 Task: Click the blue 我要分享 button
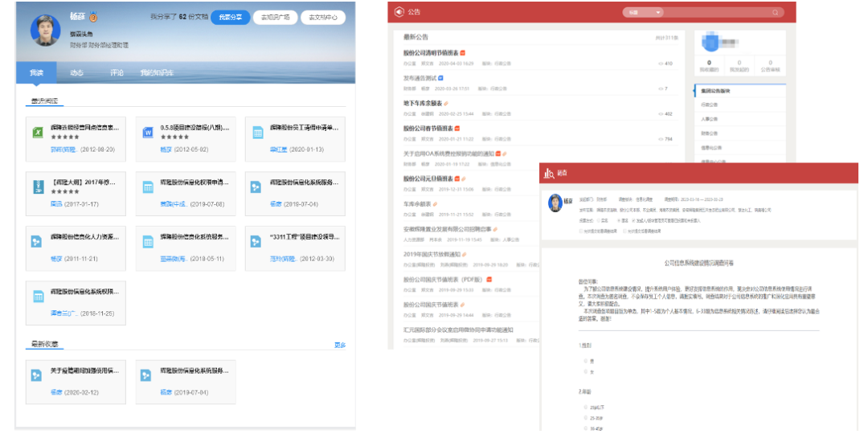[231, 17]
